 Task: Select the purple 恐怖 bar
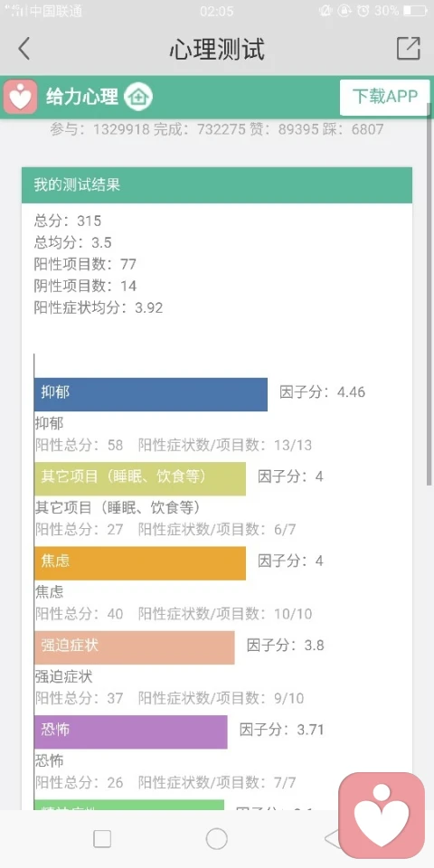[130, 731]
